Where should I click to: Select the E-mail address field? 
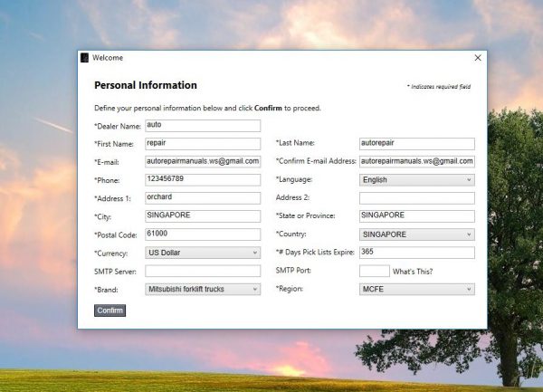[203, 161]
